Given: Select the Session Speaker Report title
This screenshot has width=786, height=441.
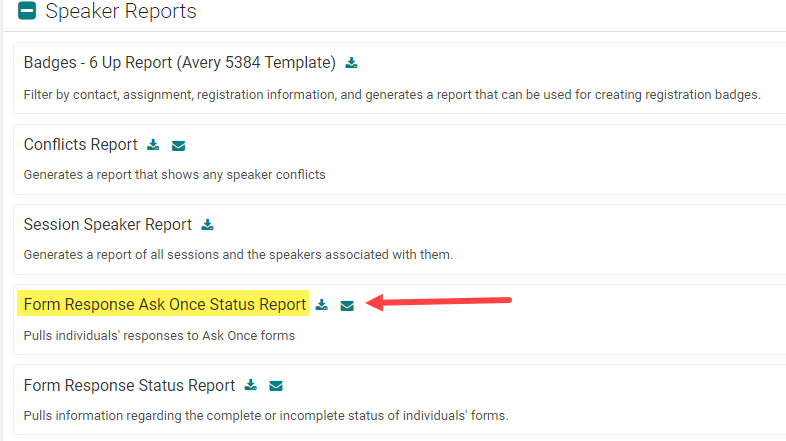Looking at the screenshot, I should pyautogui.click(x=107, y=225).
